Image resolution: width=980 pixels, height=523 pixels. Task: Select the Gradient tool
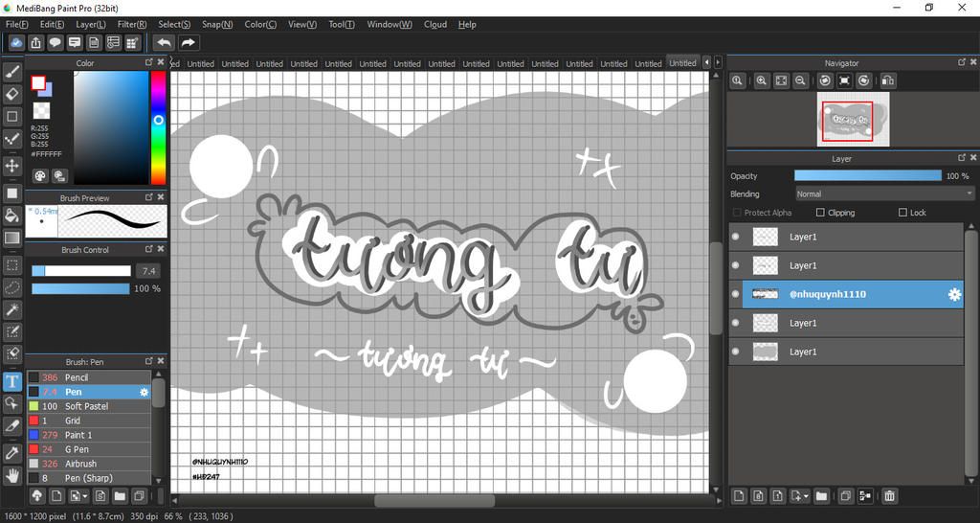click(11, 238)
